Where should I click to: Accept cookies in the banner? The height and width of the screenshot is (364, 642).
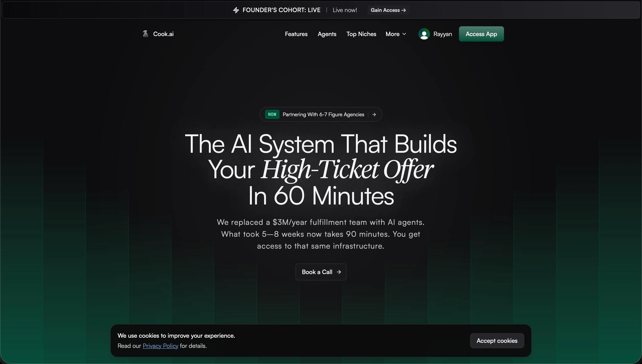click(x=497, y=341)
